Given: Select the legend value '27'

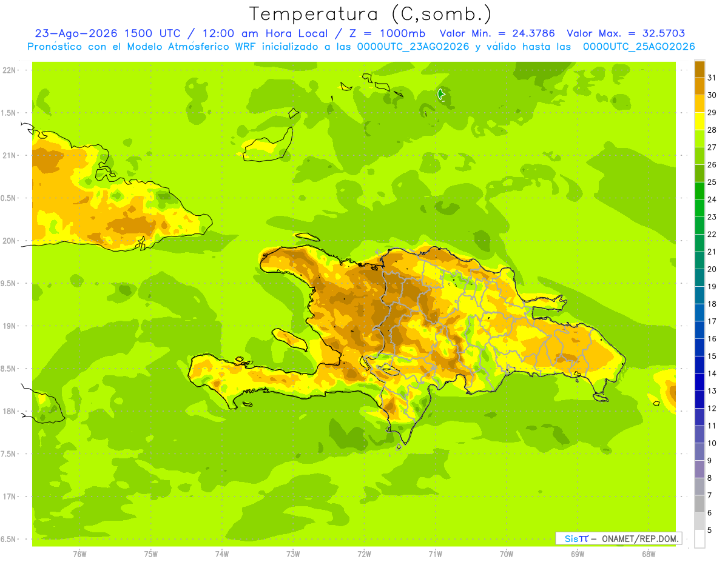Looking at the screenshot, I should click(x=712, y=147).
